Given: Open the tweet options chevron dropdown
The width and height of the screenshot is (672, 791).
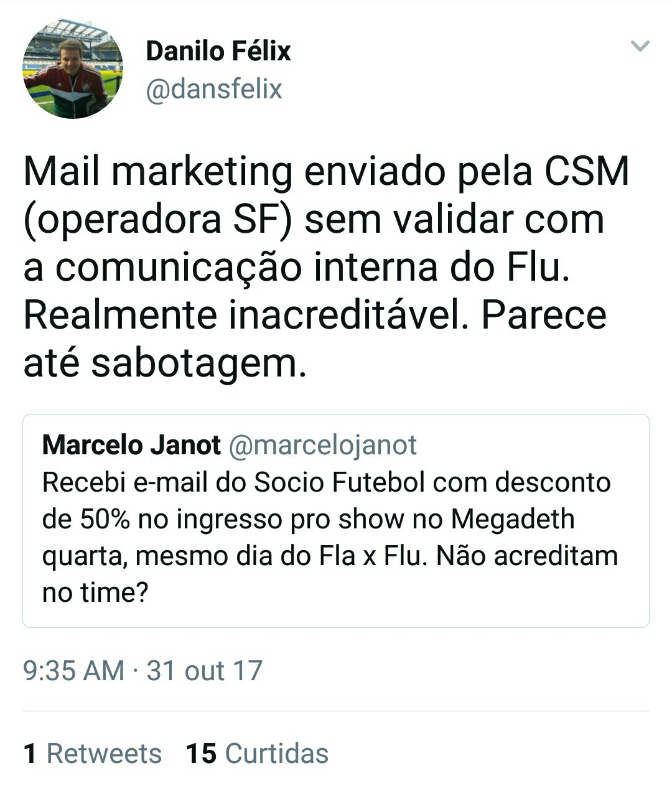Looking at the screenshot, I should pos(640,46).
